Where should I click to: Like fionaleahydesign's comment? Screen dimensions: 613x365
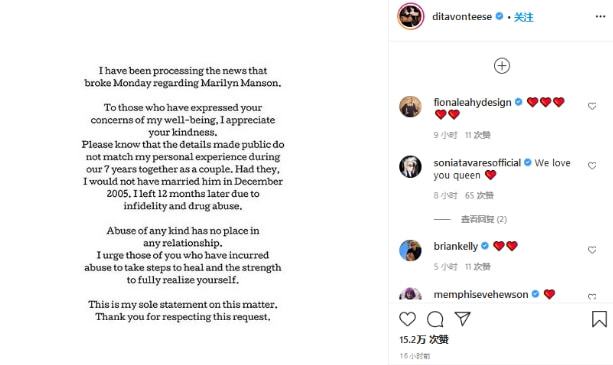[x=592, y=106]
